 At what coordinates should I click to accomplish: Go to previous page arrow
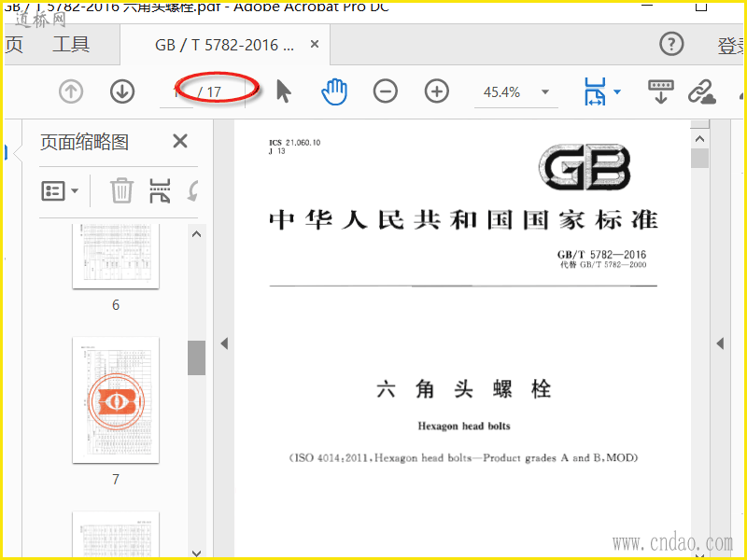pos(71,91)
